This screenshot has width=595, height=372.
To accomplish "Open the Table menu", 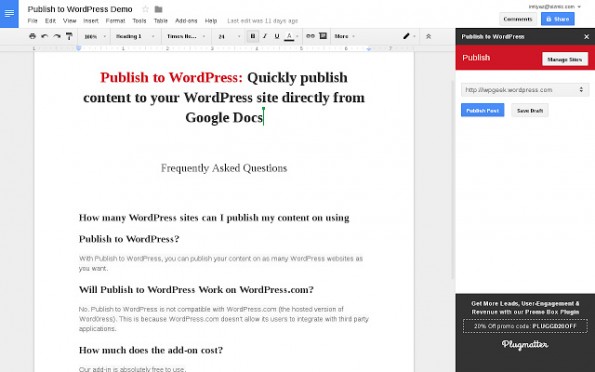I will pyautogui.click(x=161, y=21).
